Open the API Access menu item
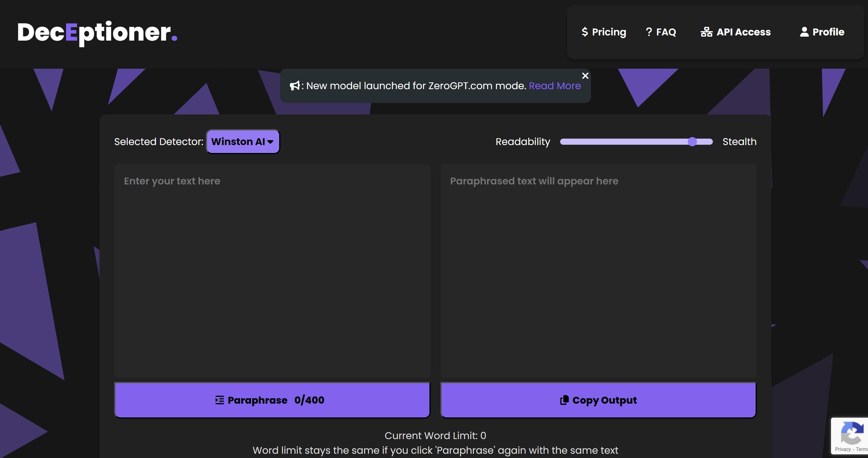868x458 pixels. pos(743,32)
